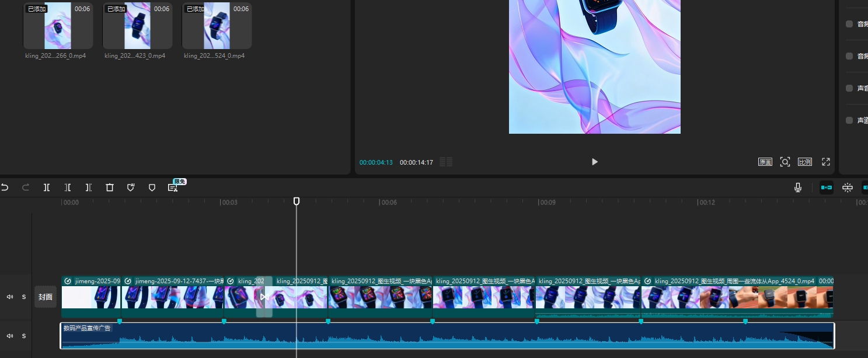Open the 封面 cover button
Screen dimensions: 868x358
click(46, 297)
